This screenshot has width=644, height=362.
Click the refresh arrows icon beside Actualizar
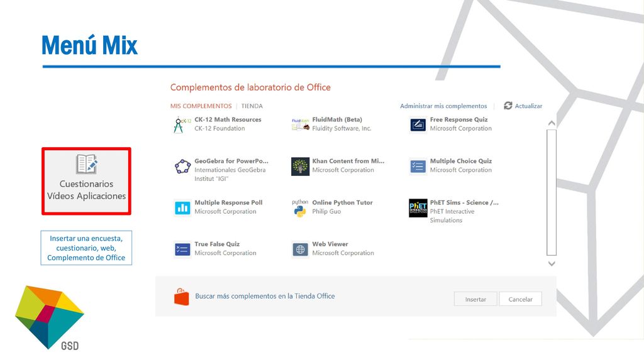tap(508, 106)
